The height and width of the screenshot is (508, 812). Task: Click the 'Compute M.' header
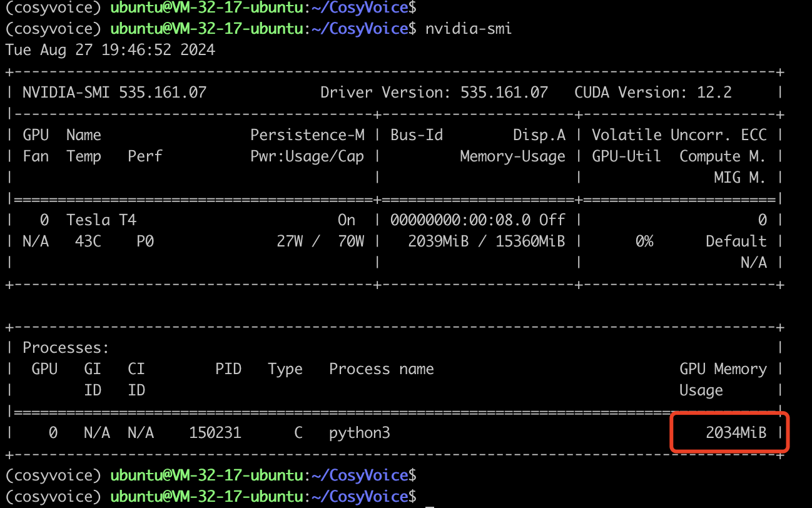point(723,156)
